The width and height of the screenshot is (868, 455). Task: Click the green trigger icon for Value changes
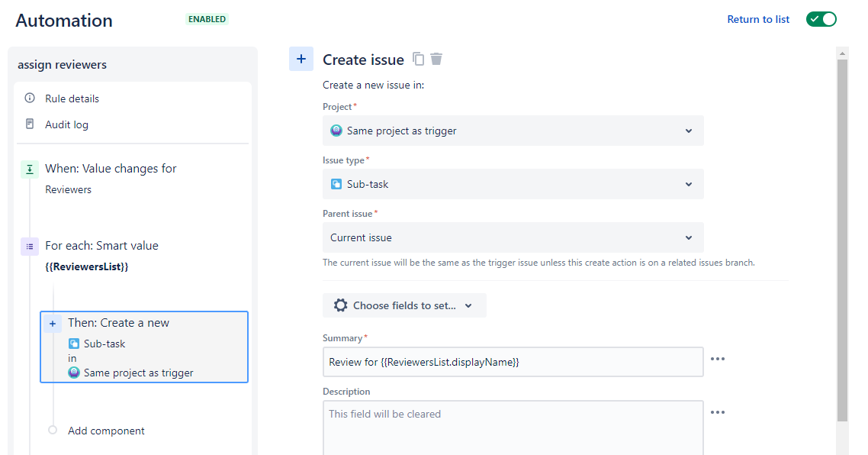30,169
